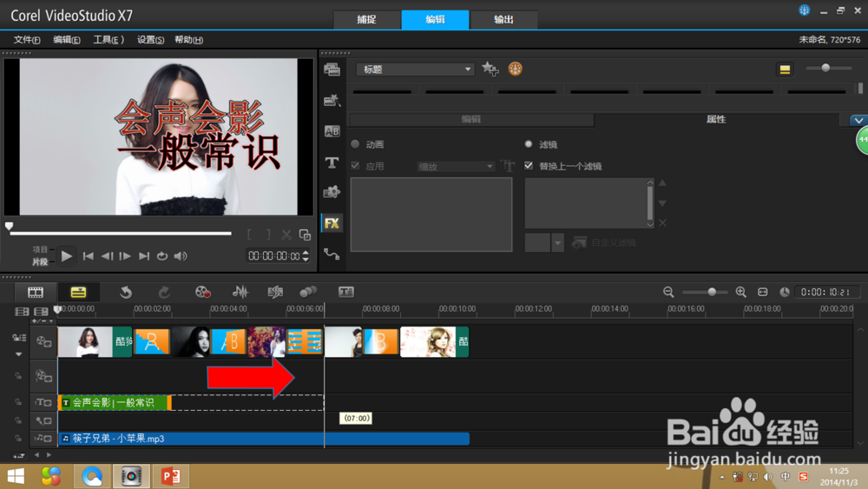The height and width of the screenshot is (489, 868).
Task: Click the preview scrubber bar
Action: point(121,233)
